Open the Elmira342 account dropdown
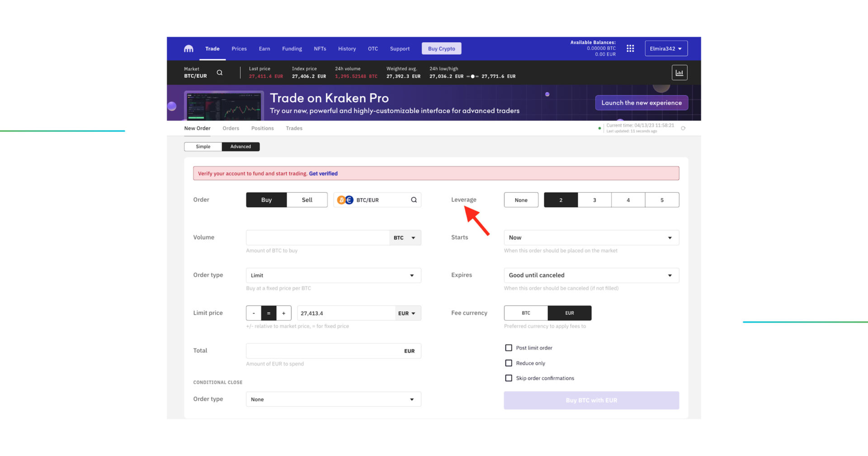The image size is (868, 456). pyautogui.click(x=666, y=49)
